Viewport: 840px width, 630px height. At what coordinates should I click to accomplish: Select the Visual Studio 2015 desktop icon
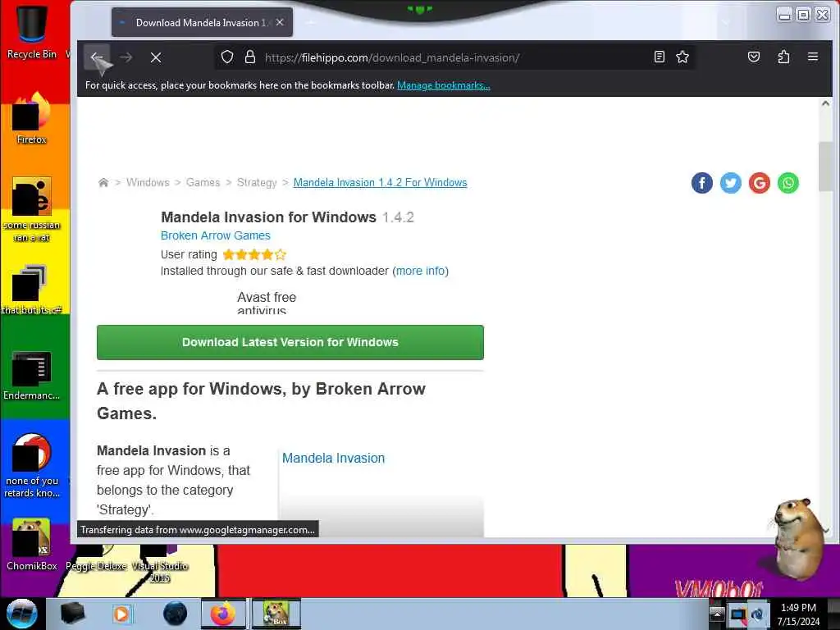(160, 563)
